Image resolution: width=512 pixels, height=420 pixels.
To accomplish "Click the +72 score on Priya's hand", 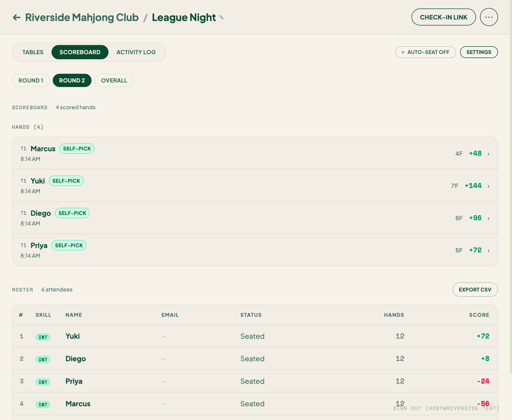I will (x=475, y=250).
